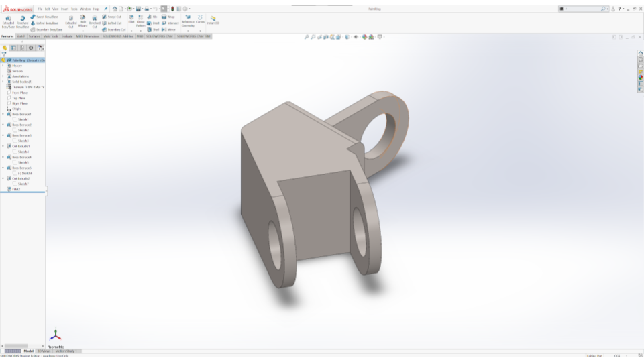This screenshot has width=644, height=362.
Task: Click the Zoom to Fit icon
Action: point(307,37)
